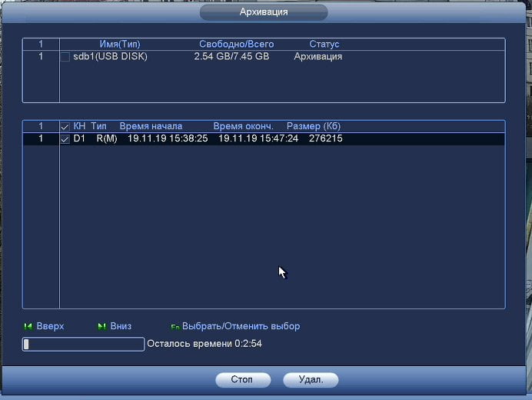Click Выбрать/Отменить выбор label

coord(241,326)
